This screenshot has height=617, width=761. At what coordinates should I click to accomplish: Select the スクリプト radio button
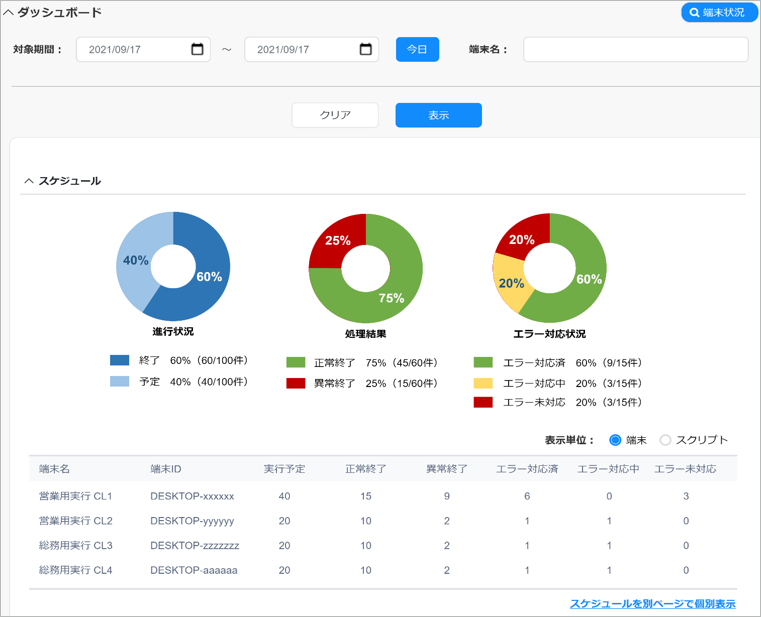pos(665,440)
